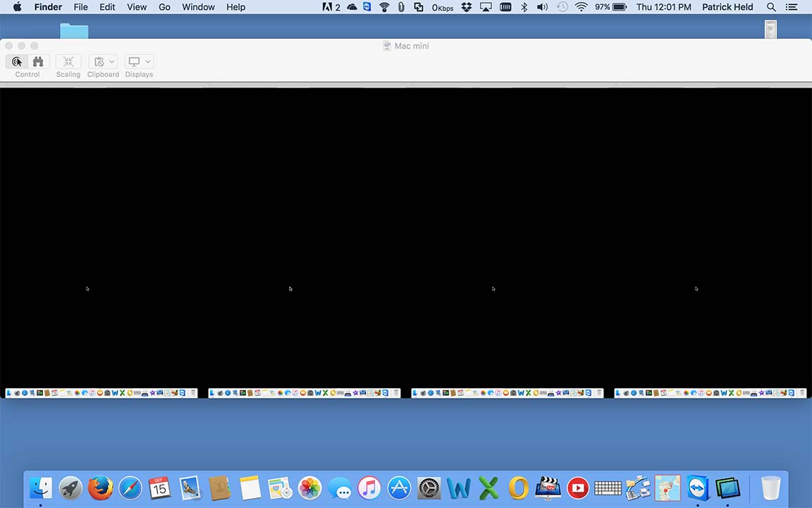Open the Dropbox menu bar icon

[467, 7]
